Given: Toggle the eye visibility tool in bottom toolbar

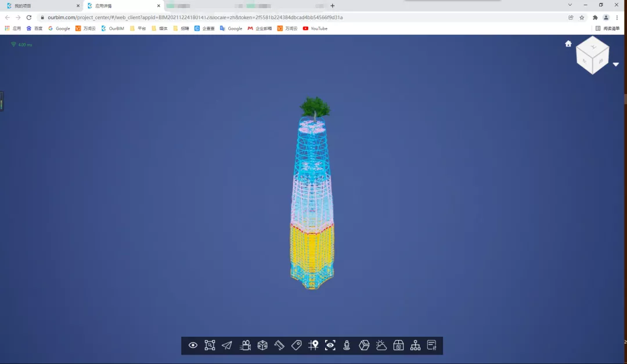Looking at the screenshot, I should tap(193, 345).
